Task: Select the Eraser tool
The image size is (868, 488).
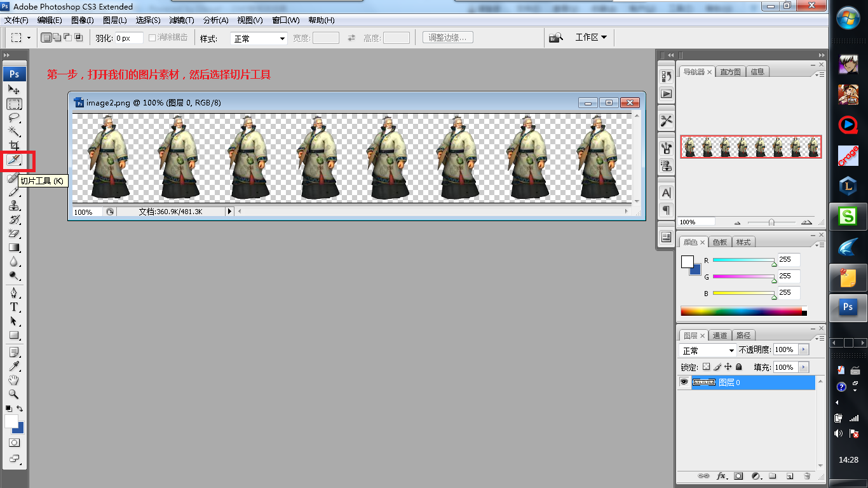Action: click(14, 234)
